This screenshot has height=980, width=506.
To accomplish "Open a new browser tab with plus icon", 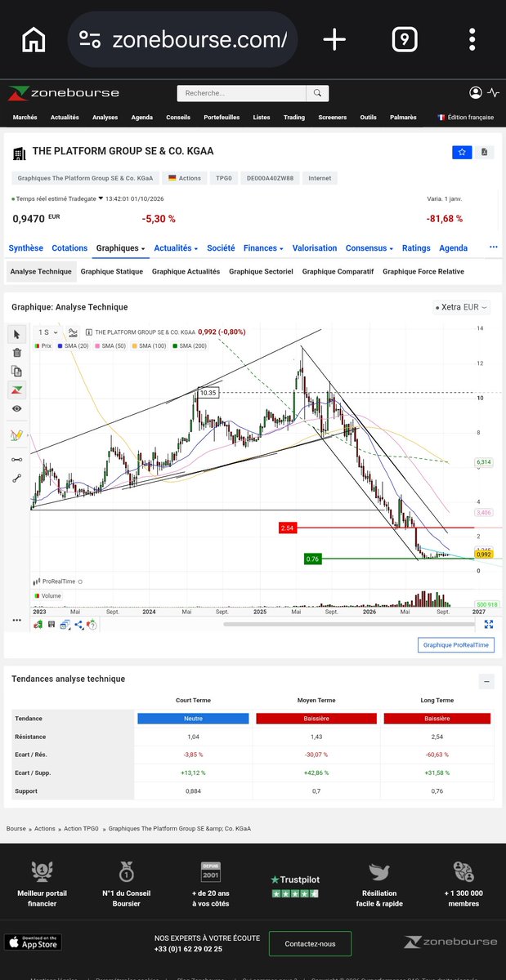I will pos(334,39).
